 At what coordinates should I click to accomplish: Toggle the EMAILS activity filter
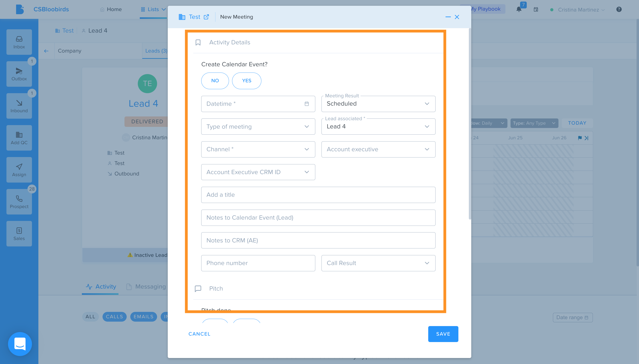144,317
